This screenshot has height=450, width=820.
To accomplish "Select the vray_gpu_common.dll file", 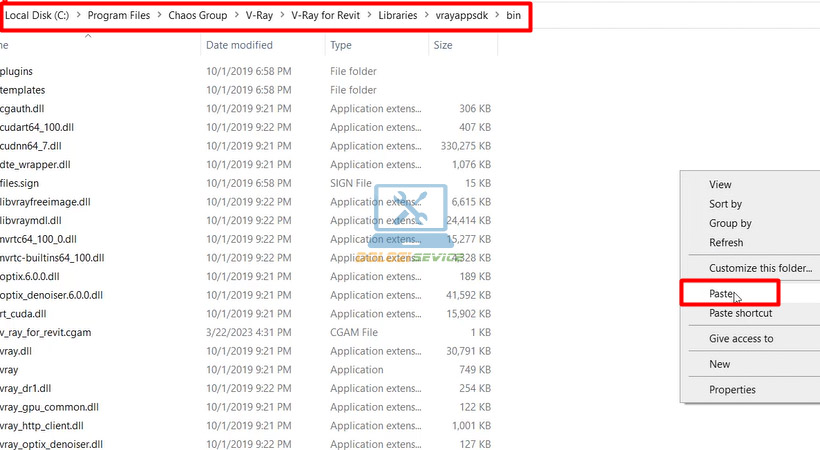I will (x=48, y=407).
